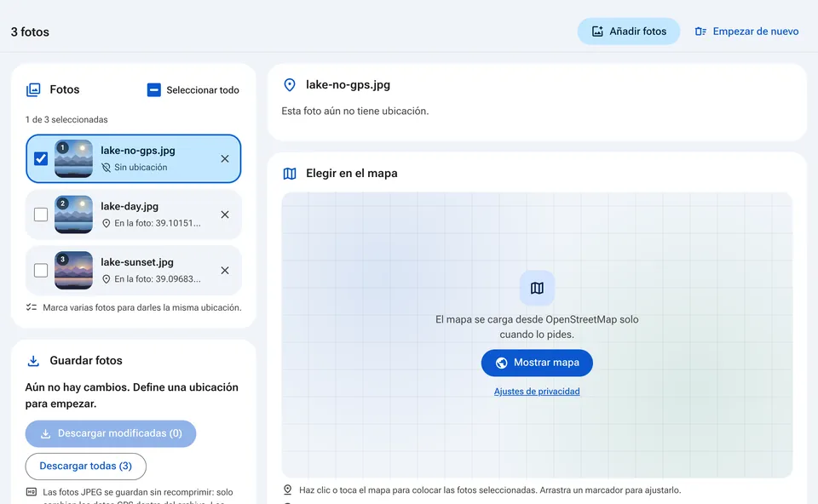This screenshot has width=818, height=504.
Task: Open the Ajustes de privacidad link
Action: [537, 392]
